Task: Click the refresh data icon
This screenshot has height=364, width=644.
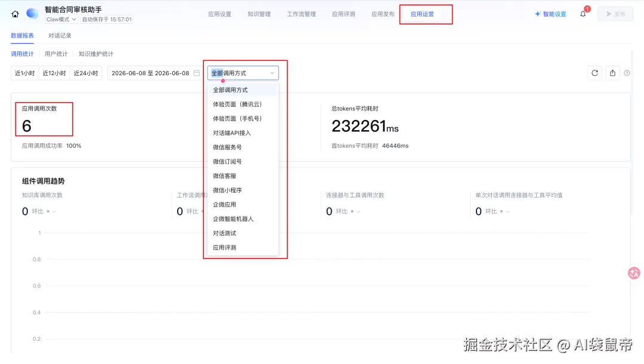Action: pyautogui.click(x=595, y=73)
